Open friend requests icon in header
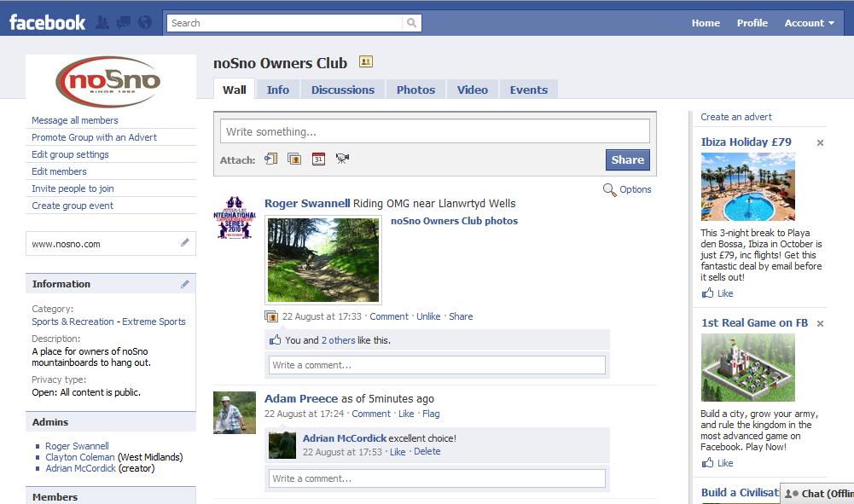The height and width of the screenshot is (504, 854). pos(102,22)
